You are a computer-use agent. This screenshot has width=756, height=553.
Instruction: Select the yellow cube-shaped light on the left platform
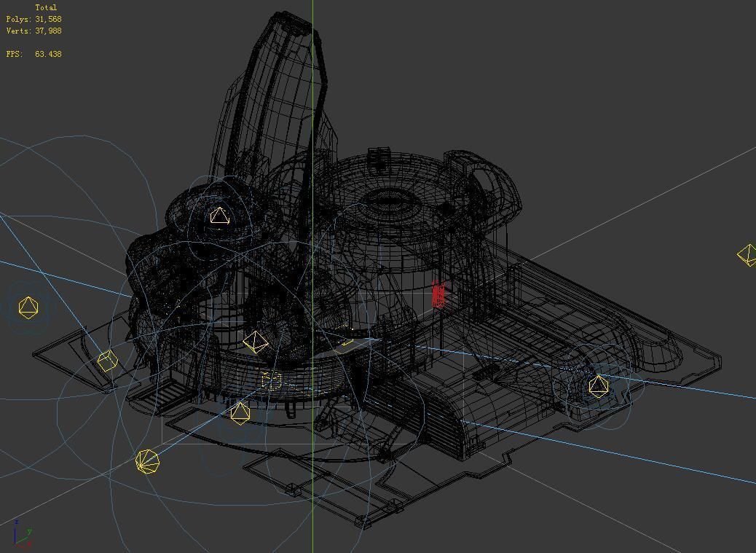click(108, 361)
